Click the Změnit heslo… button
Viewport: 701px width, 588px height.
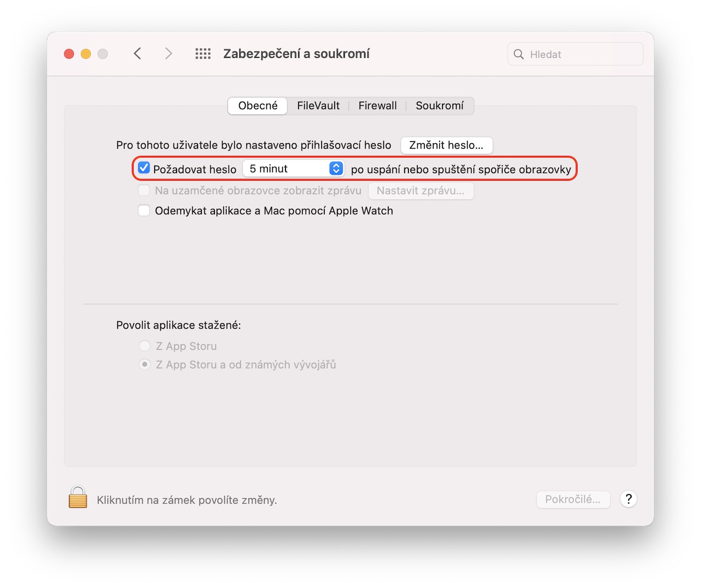pyautogui.click(x=447, y=145)
